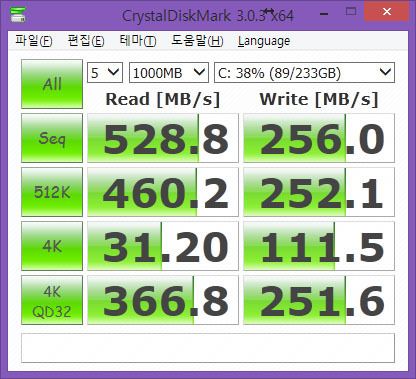Expand the test count dropdown showing 5

point(105,72)
